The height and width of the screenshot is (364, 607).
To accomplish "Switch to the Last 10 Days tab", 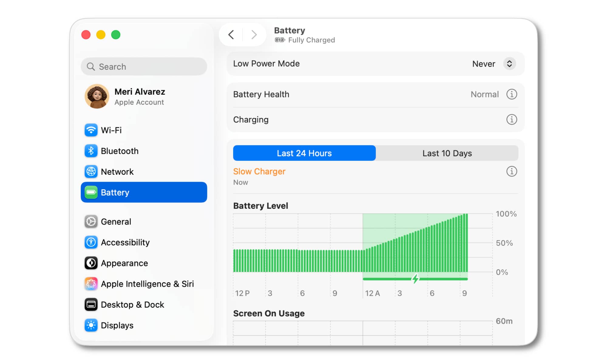I will pyautogui.click(x=447, y=153).
